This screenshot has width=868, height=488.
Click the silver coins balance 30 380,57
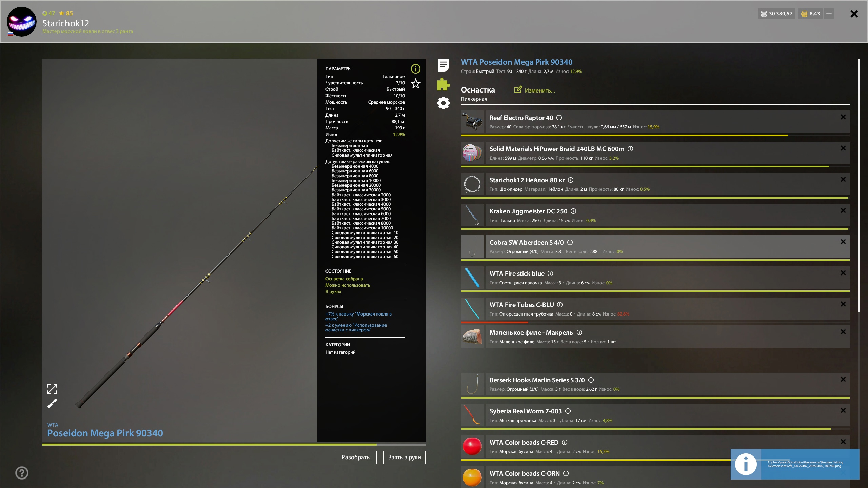(x=776, y=14)
